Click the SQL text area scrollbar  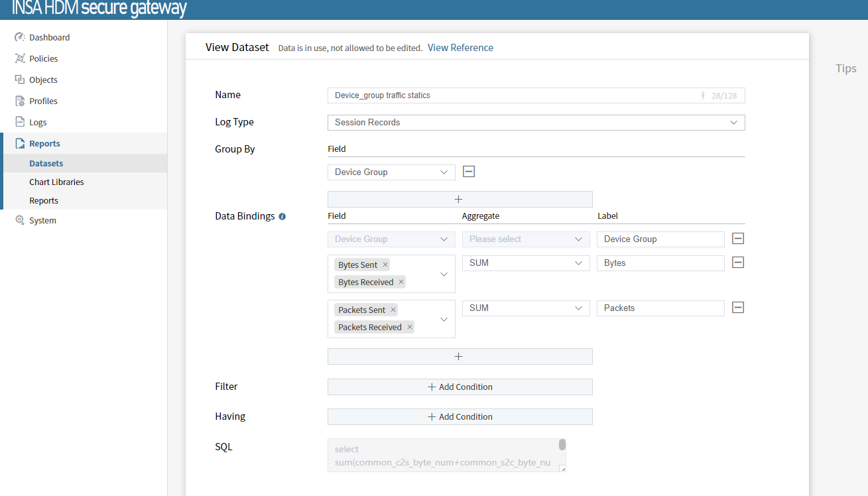(562, 445)
